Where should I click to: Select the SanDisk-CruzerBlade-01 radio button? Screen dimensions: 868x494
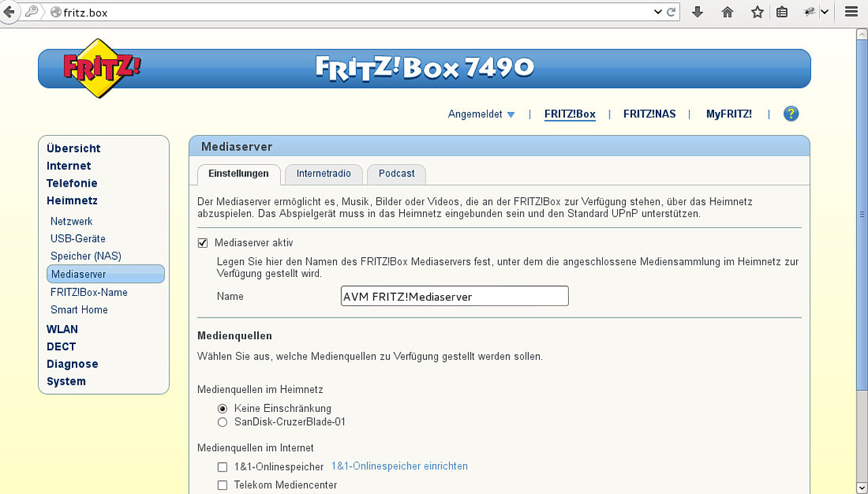tap(222, 422)
